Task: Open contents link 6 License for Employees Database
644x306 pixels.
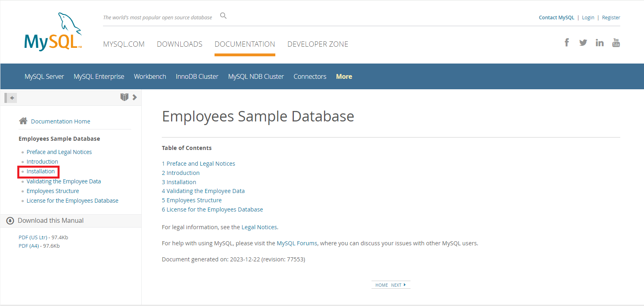Action: [x=213, y=209]
